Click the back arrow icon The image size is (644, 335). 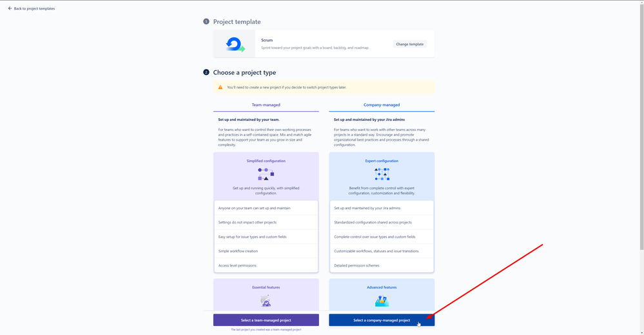pyautogui.click(x=10, y=8)
